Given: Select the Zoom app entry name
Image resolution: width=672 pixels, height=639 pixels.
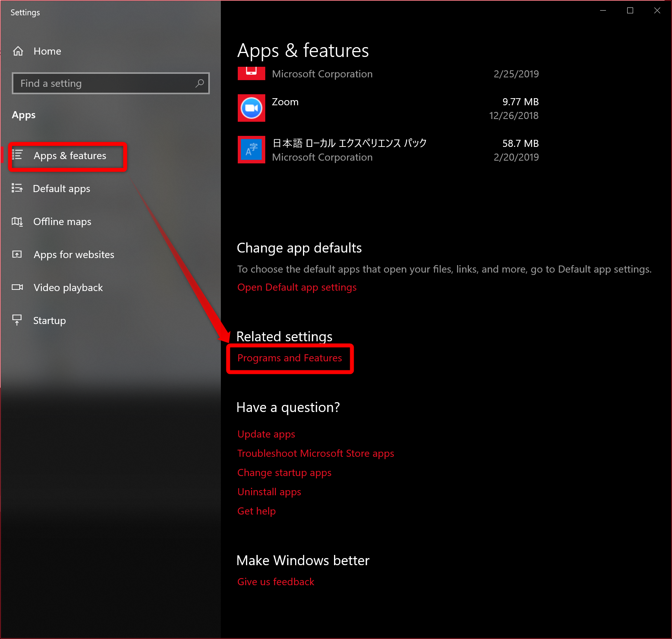Looking at the screenshot, I should 285,102.
